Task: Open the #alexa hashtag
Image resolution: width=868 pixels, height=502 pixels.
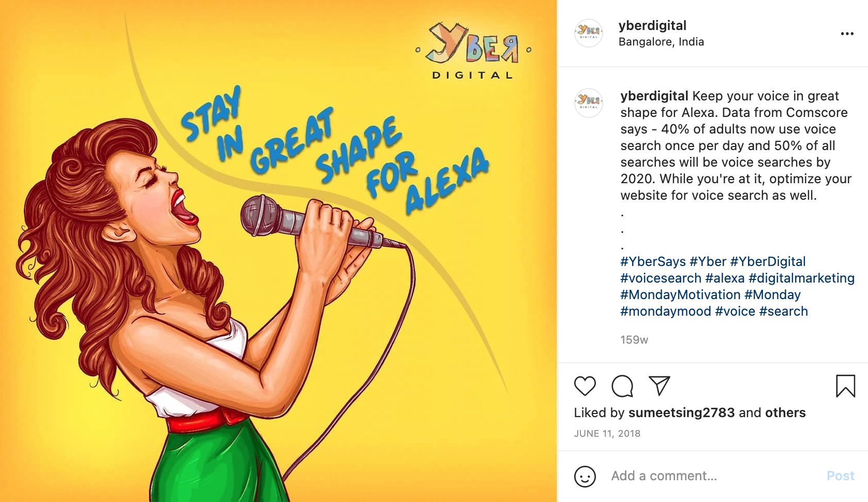Action: click(x=725, y=278)
